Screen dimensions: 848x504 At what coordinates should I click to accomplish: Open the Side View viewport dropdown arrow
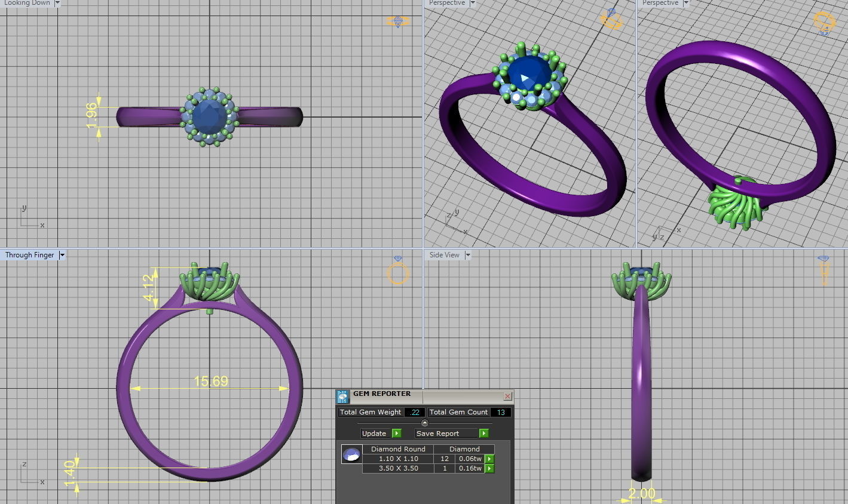468,255
